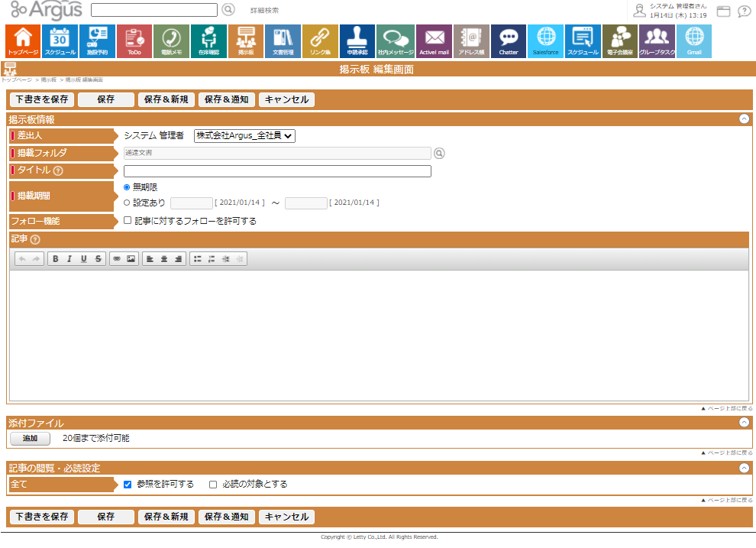The image size is (756, 548).
Task: Click the top 下書きを保存 button
Action: pyautogui.click(x=42, y=99)
